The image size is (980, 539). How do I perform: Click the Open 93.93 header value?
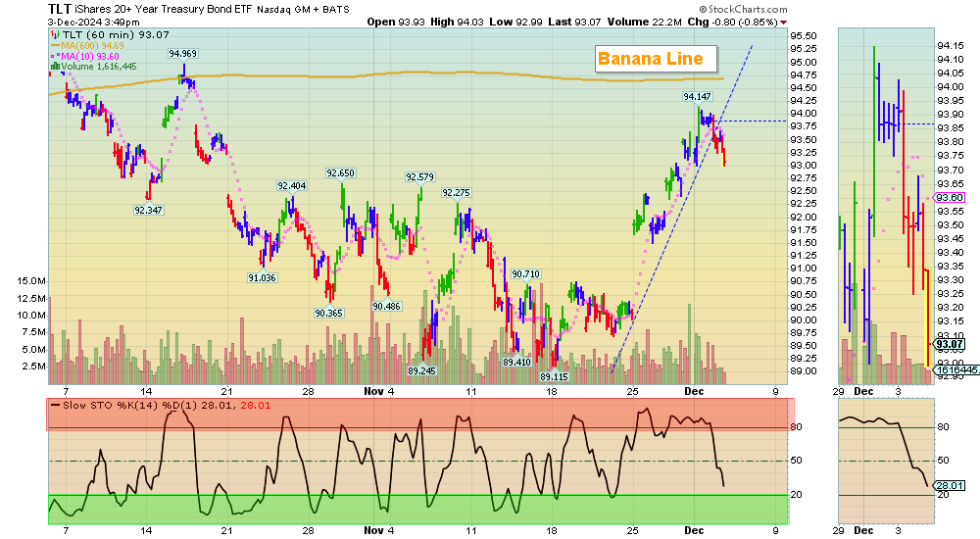[396, 22]
